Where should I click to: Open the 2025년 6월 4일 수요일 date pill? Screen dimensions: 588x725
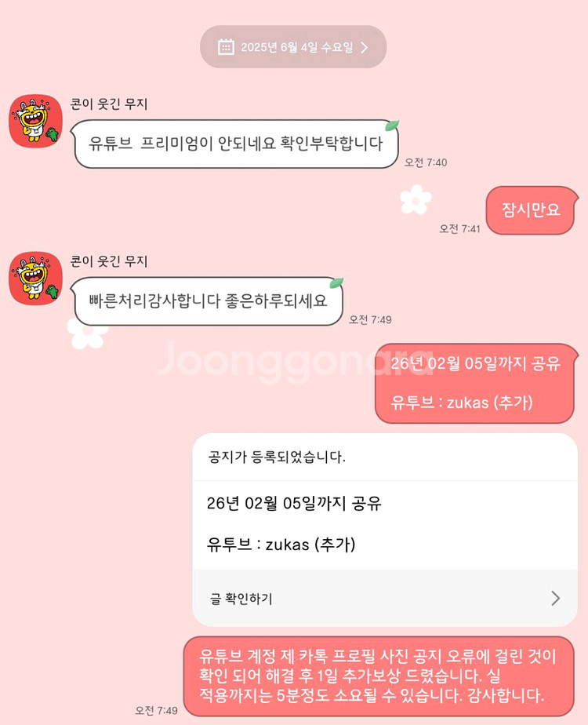[293, 47]
